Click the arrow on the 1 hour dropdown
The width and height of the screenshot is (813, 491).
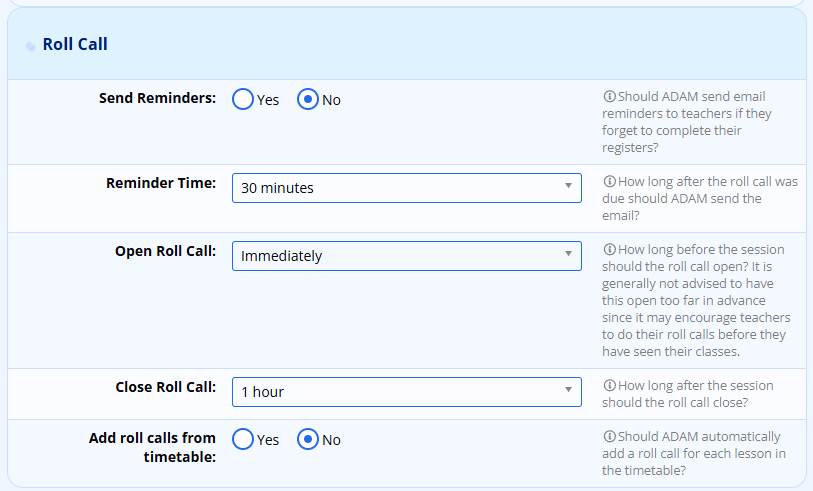click(x=568, y=391)
